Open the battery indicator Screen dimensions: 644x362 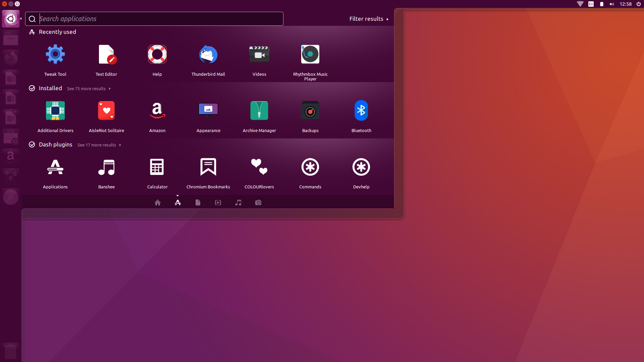602,4
